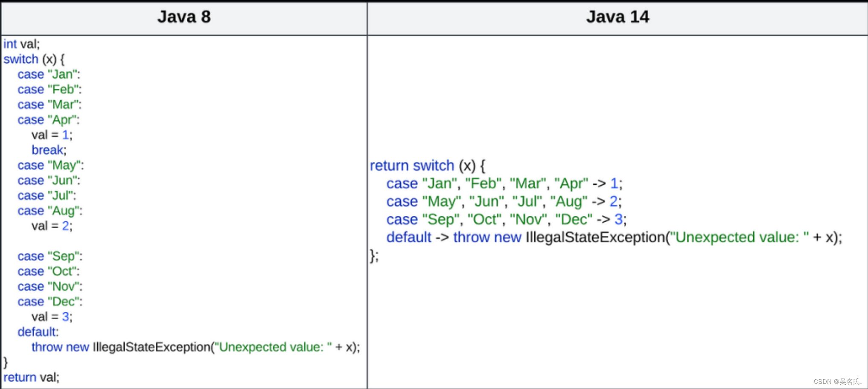Click the closing '};' in Java 14 column
This screenshot has width=868, height=389.
coord(374,256)
